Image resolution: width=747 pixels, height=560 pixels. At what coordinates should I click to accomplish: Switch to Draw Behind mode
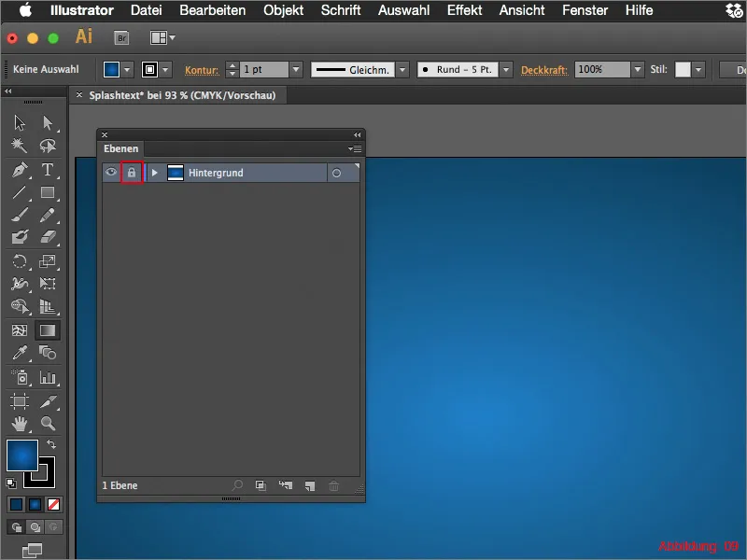35,527
